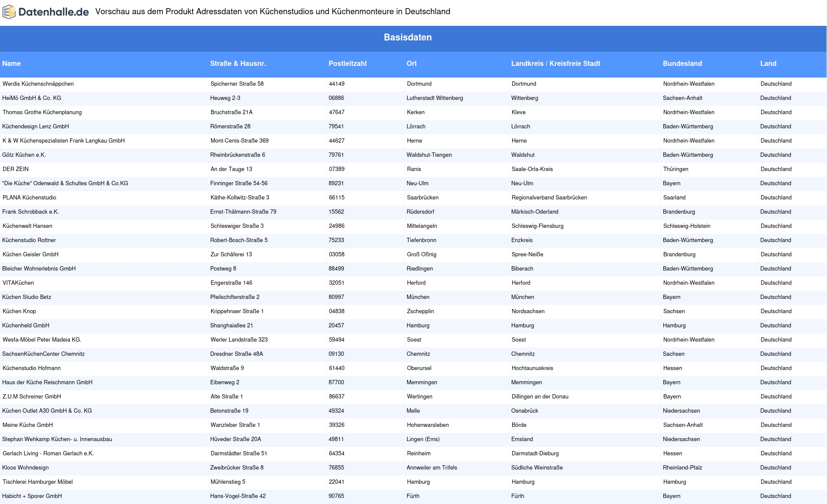Click the Datenhalle.de logo icon
This screenshot has width=827, height=504.
click(9, 12)
